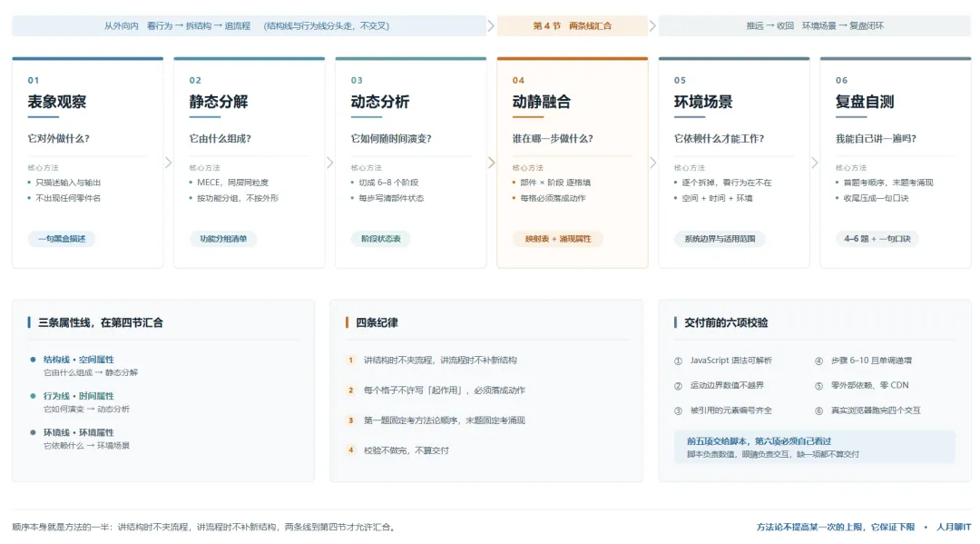Image resolution: width=980 pixels, height=544 pixels.
Task: Click the '4–6 题 + 一句口诀' pill tag
Action: [877, 239]
